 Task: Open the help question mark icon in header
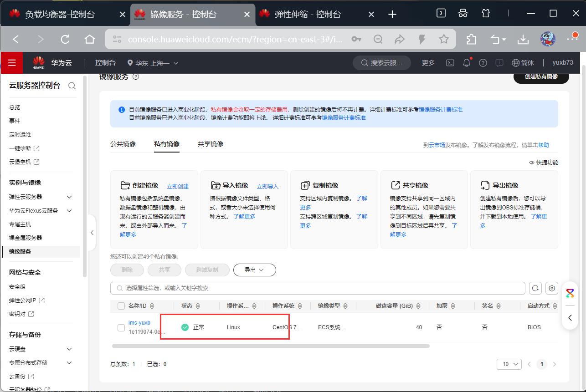(x=483, y=63)
